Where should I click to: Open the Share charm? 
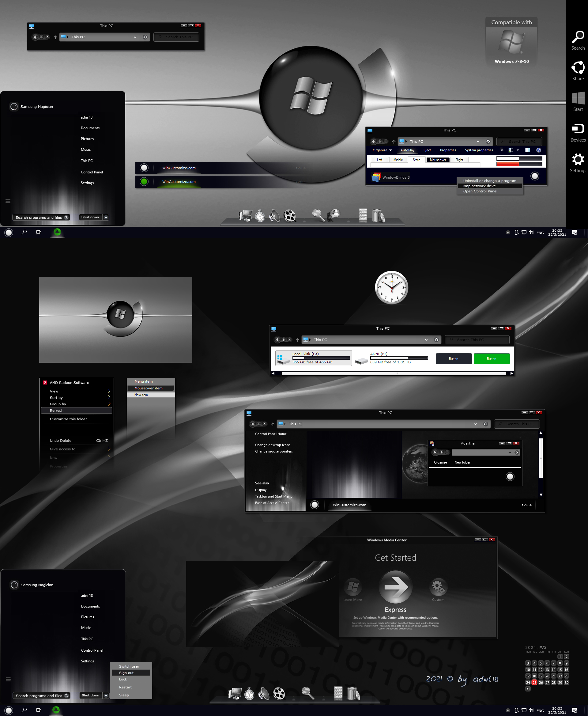pos(578,70)
